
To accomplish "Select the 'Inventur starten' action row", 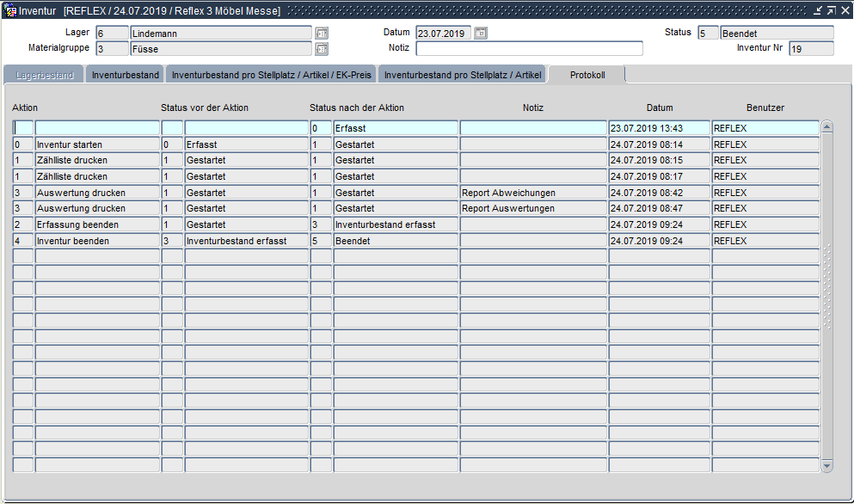I will 96,144.
